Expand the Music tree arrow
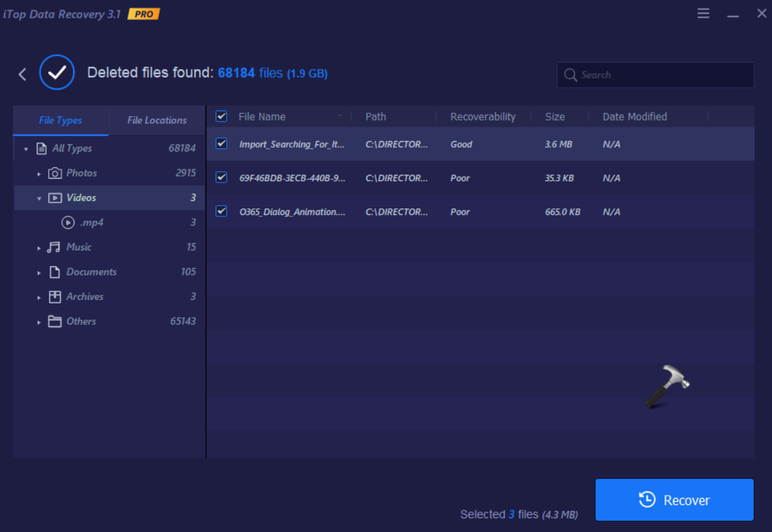This screenshot has height=532, width=772. 39,248
